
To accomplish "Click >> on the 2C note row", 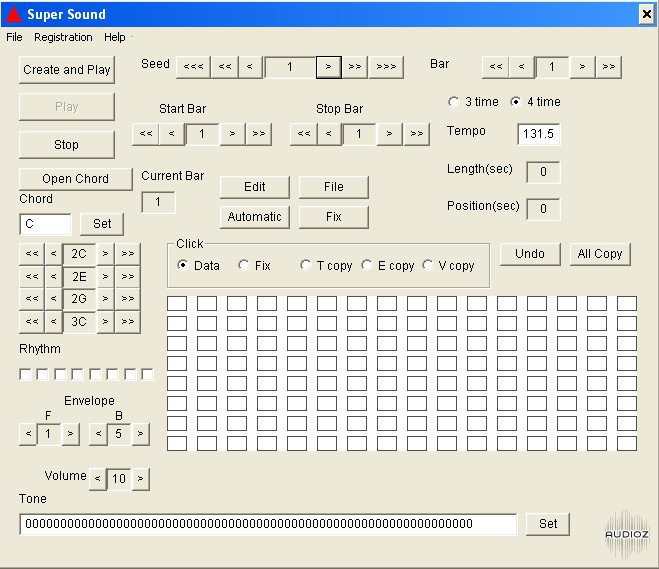I will click(x=128, y=254).
